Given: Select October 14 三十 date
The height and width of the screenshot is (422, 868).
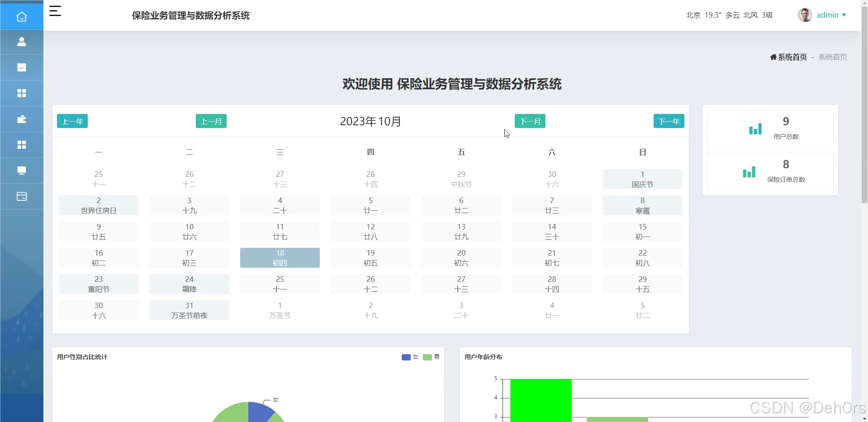Looking at the screenshot, I should [x=552, y=232].
